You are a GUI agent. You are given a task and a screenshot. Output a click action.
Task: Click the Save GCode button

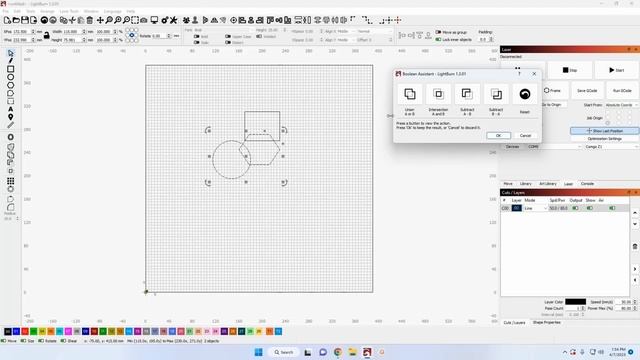(587, 91)
